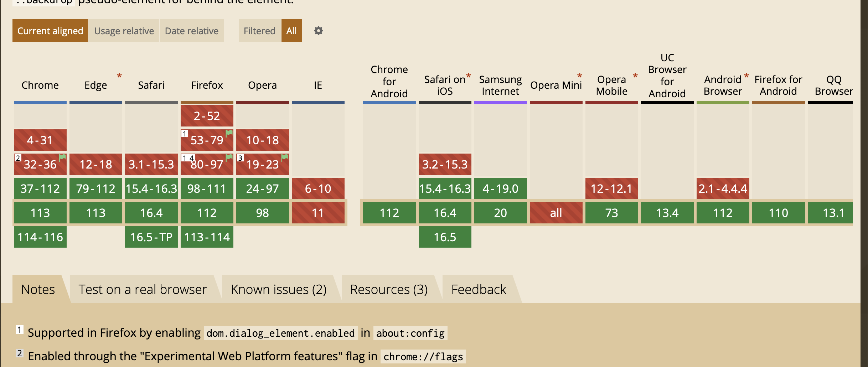Click the UC Browser for Android header

(x=667, y=76)
